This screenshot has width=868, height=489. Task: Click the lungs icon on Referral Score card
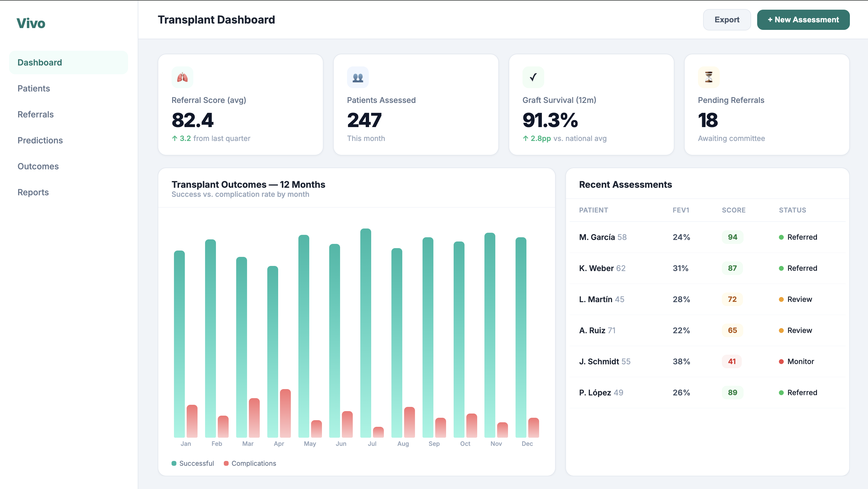click(x=182, y=78)
